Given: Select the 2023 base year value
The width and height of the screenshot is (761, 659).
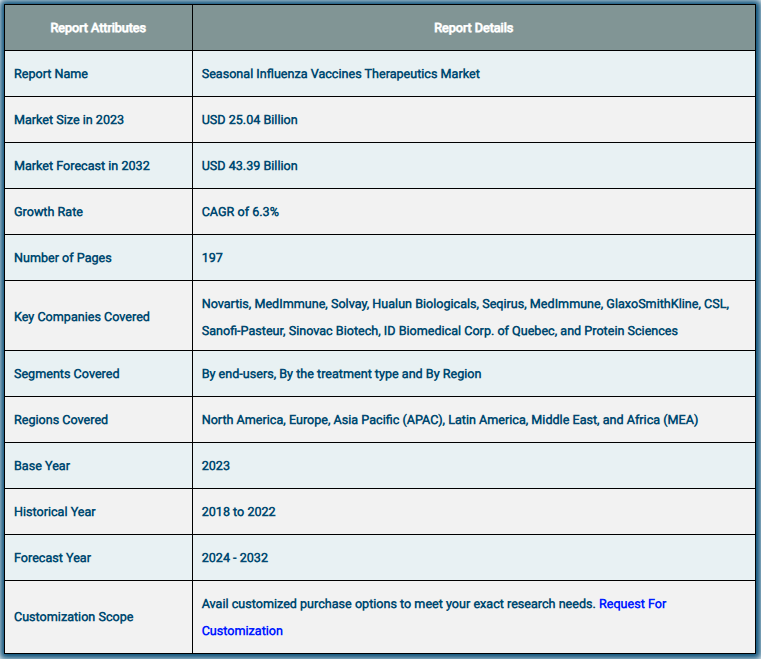Looking at the screenshot, I should pos(215,466).
